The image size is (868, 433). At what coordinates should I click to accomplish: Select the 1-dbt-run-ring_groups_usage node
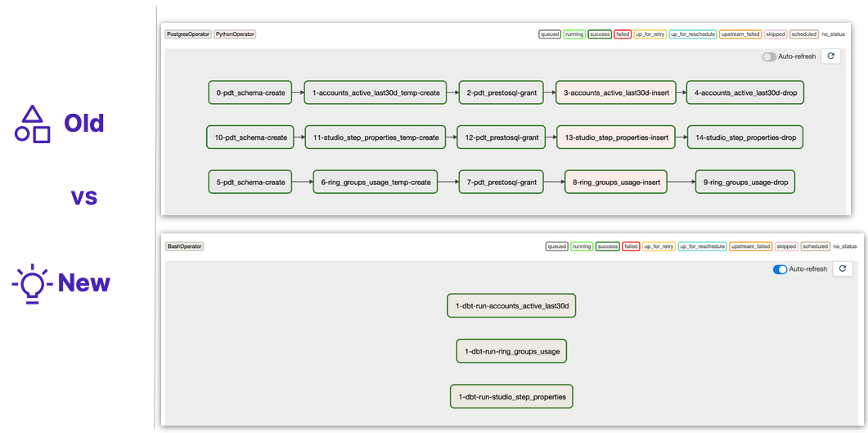pos(511,351)
